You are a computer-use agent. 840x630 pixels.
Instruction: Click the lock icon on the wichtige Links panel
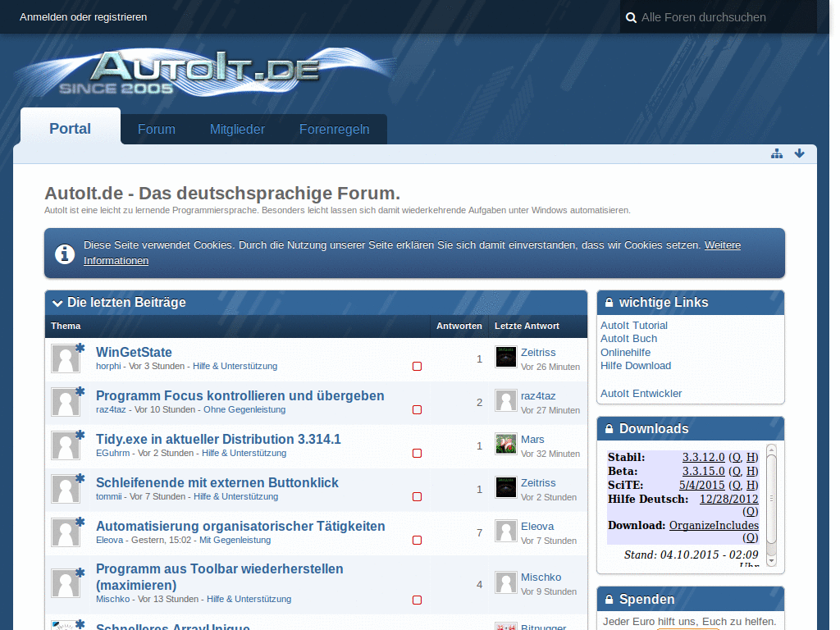tap(607, 302)
